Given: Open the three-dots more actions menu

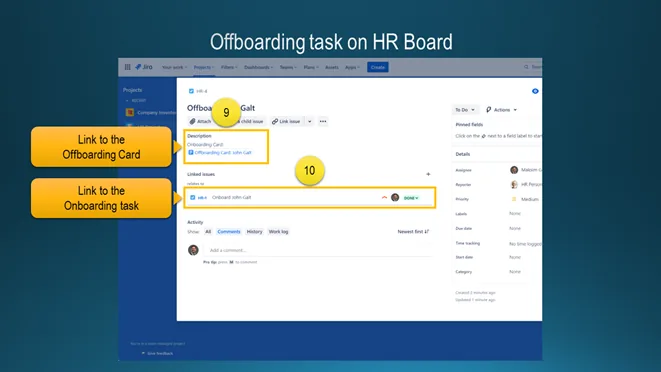Looking at the screenshot, I should 323,121.
